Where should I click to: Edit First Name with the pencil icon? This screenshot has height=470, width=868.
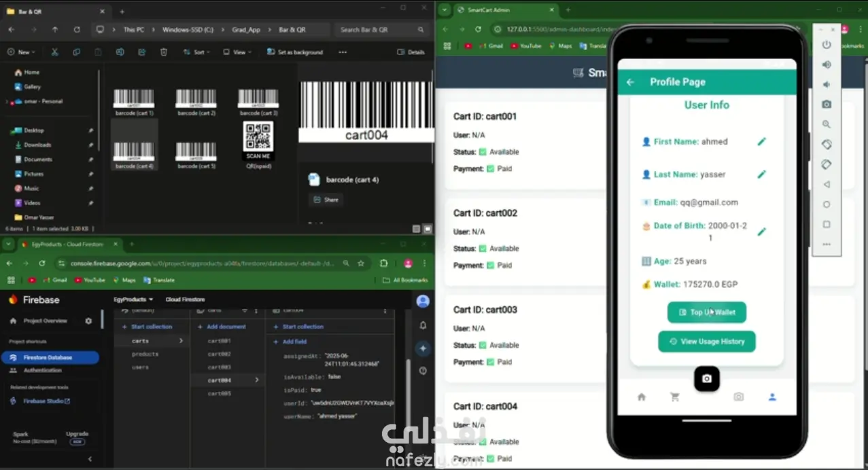click(x=762, y=141)
